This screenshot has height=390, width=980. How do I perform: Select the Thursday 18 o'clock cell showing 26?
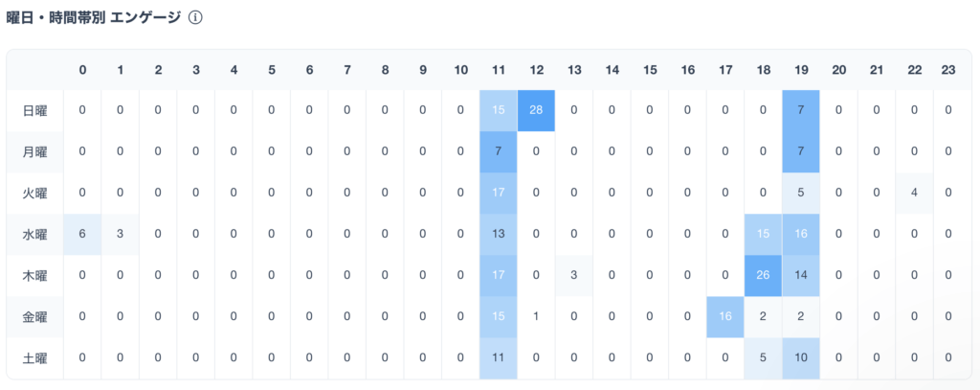[763, 275]
